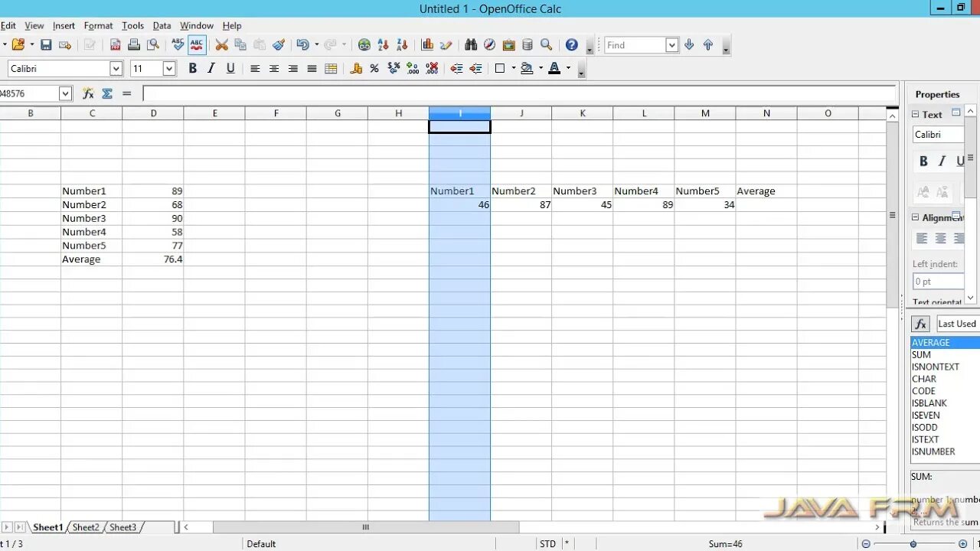
Task: Sort Ascending A-Z icon
Action: [384, 45]
